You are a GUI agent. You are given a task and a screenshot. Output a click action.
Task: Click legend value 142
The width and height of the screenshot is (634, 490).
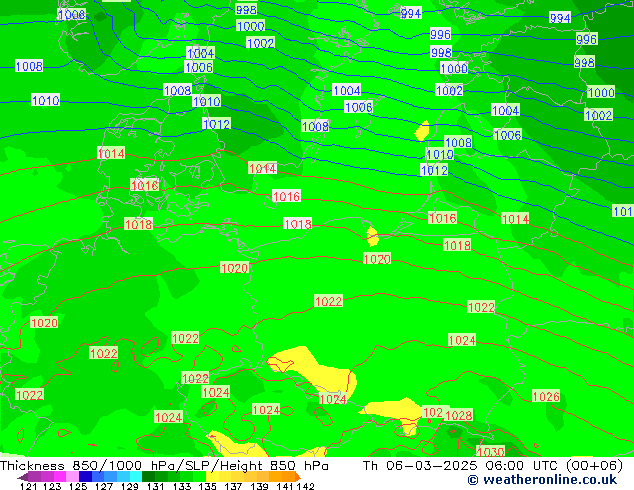306,486
